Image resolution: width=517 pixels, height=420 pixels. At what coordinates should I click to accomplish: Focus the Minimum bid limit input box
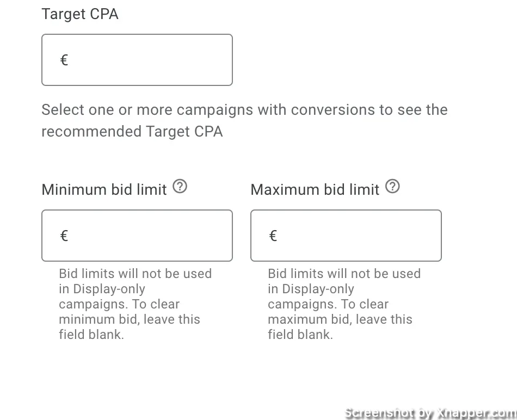coord(137,236)
